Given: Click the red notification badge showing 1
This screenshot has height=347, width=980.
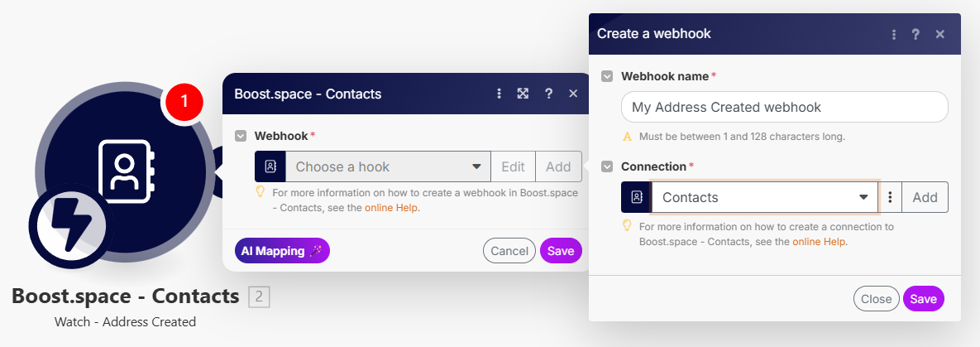Looking at the screenshot, I should pos(184,101).
